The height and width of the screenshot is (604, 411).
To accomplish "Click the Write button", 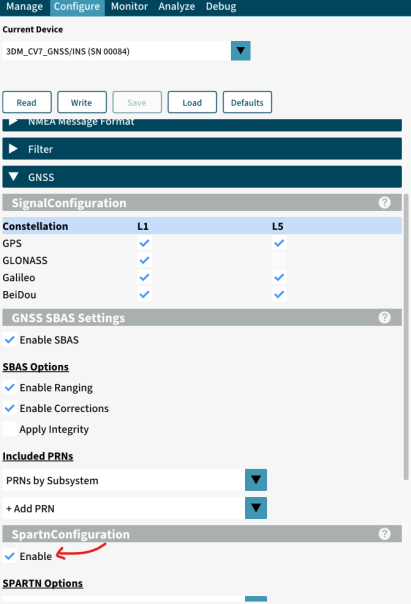I will tap(82, 102).
